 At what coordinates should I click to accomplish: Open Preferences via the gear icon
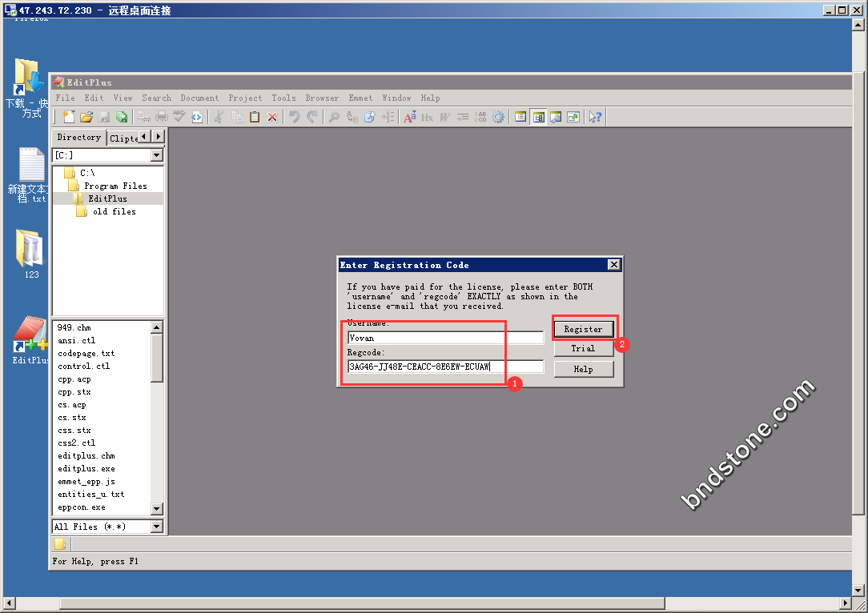pos(498,117)
